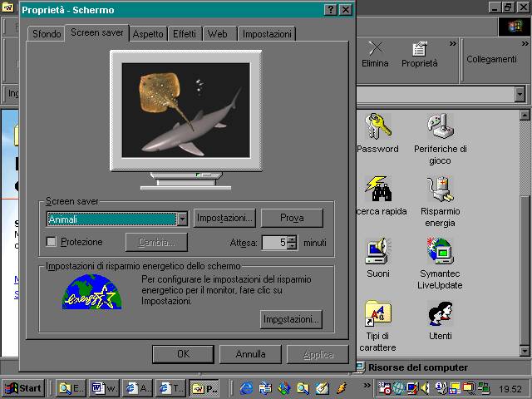Click the Prova preview button
The height and width of the screenshot is (399, 532).
click(x=292, y=218)
